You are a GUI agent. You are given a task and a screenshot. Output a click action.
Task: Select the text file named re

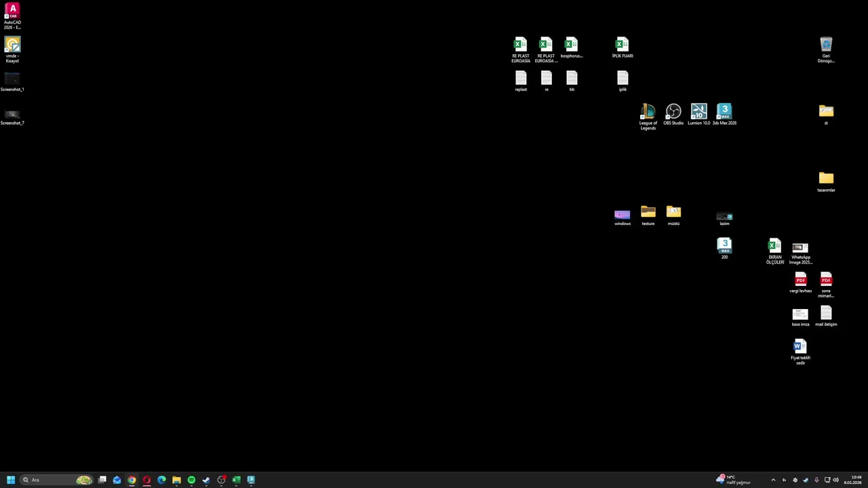[x=547, y=81]
